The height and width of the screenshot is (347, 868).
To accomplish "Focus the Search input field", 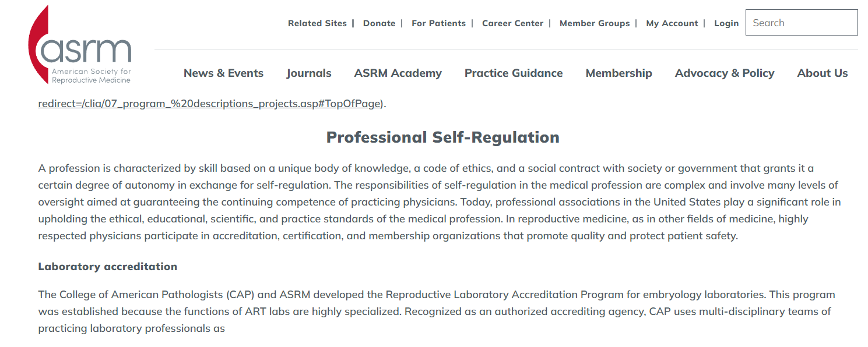I will pos(802,23).
